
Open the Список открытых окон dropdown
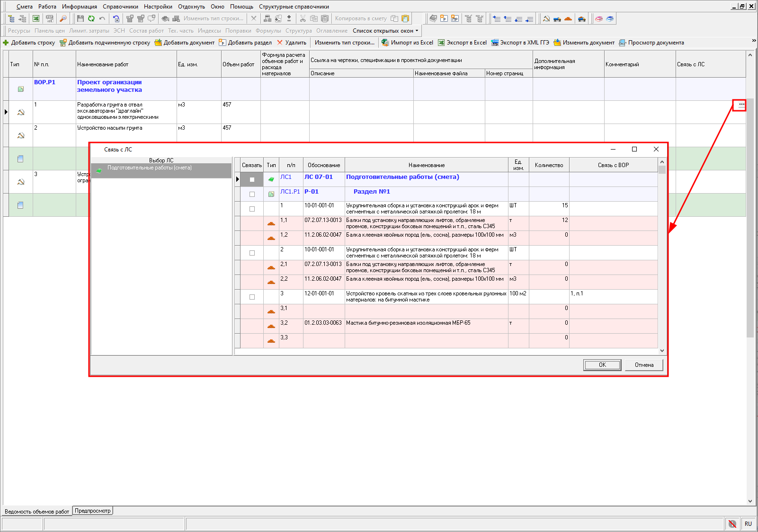coord(385,31)
